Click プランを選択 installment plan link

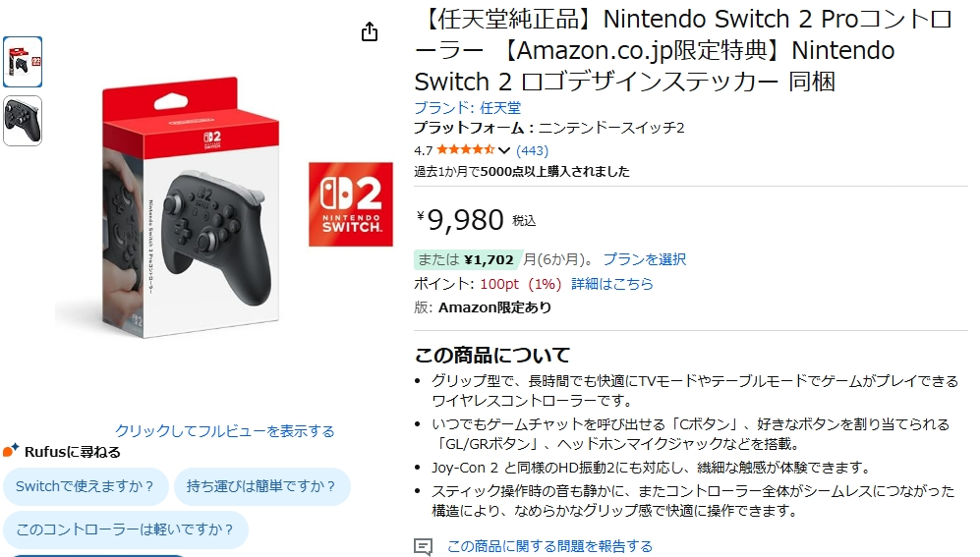[x=644, y=259]
